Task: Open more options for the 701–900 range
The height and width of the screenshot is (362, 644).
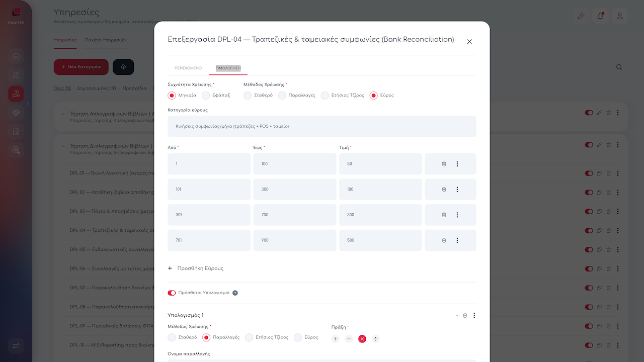Action: click(x=457, y=240)
